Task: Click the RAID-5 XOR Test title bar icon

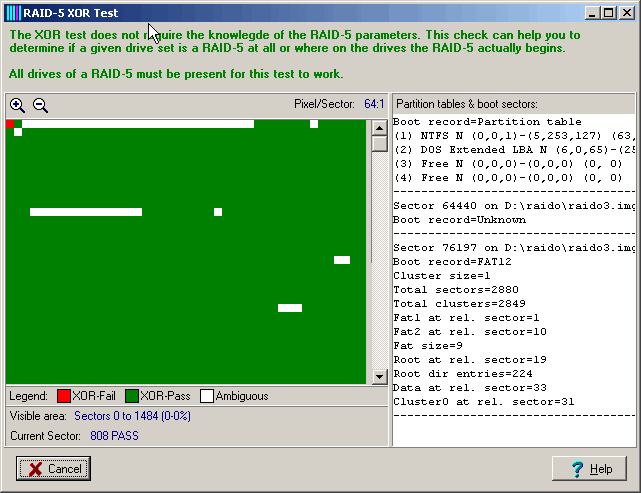Action: [x=13, y=13]
